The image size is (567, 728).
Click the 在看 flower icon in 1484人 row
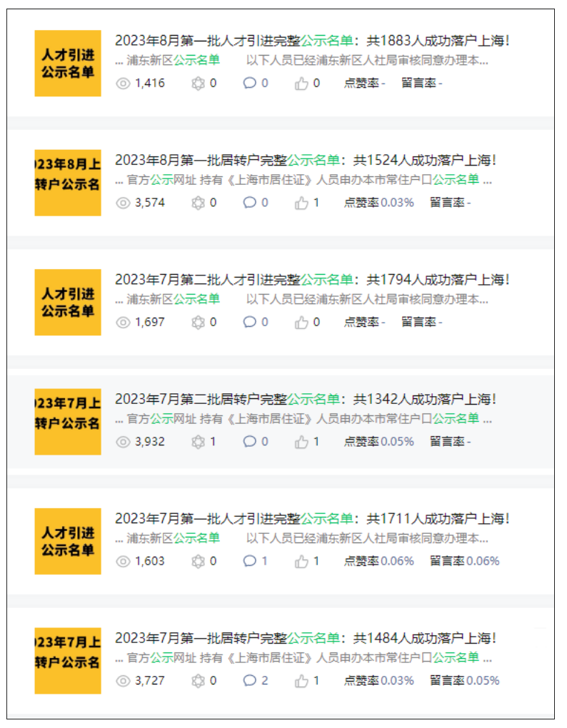pos(199,681)
